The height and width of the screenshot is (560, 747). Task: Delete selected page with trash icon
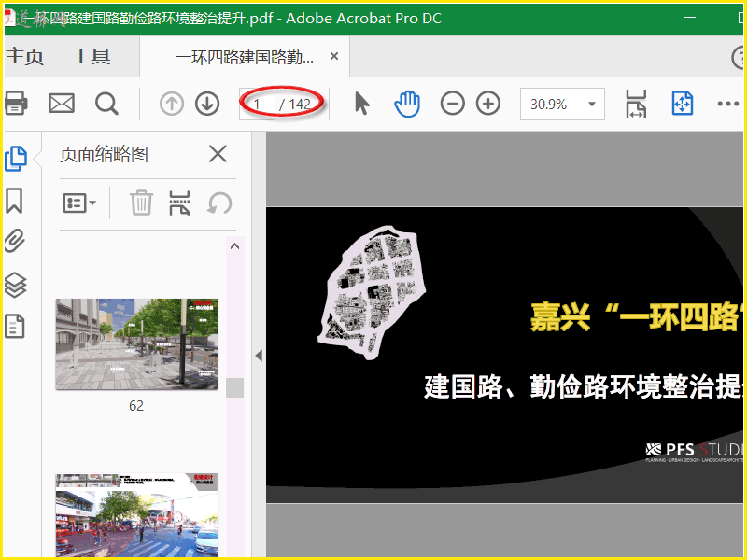point(142,203)
